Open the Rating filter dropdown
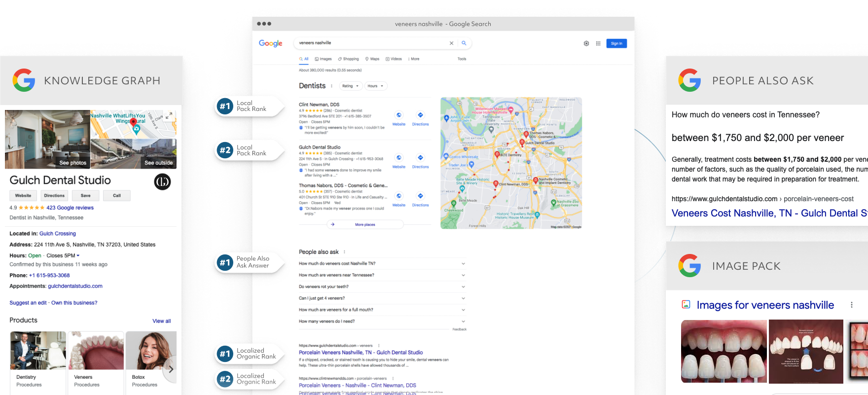This screenshot has width=868, height=395. pos(351,86)
